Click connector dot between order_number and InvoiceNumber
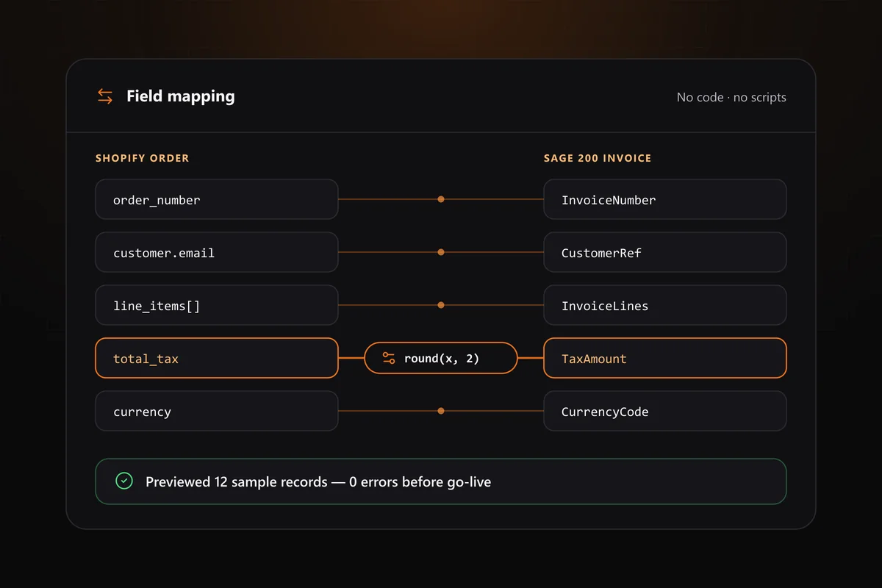 (x=441, y=199)
